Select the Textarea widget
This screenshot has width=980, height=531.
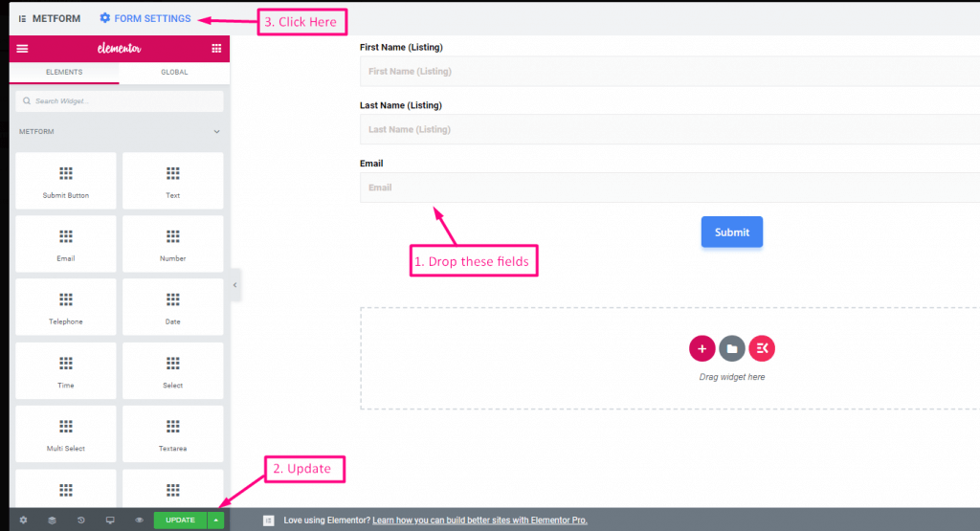pyautogui.click(x=172, y=434)
